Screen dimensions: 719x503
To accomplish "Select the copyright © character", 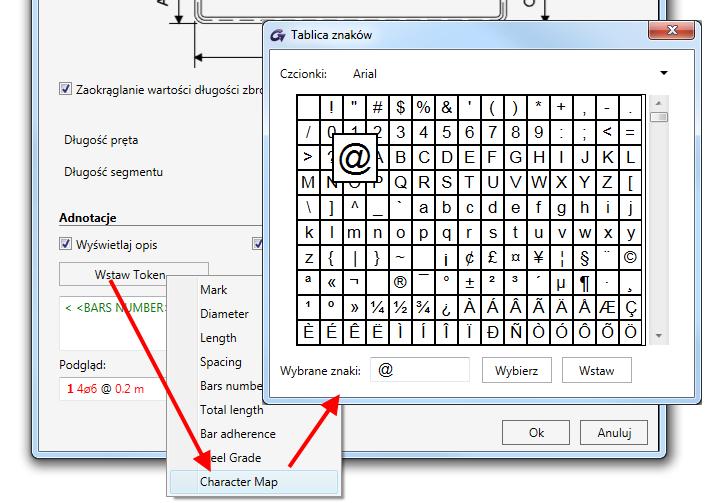I will point(631,258).
